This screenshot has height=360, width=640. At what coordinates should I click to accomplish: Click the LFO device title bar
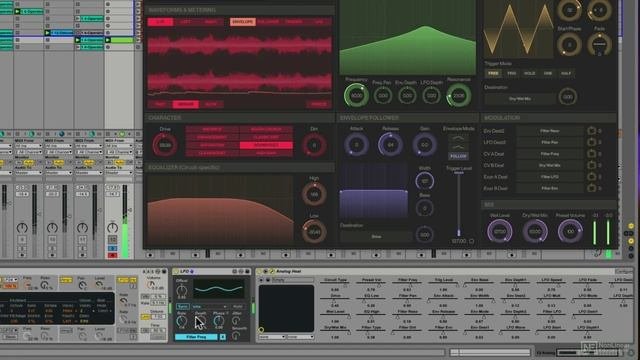[212, 271]
